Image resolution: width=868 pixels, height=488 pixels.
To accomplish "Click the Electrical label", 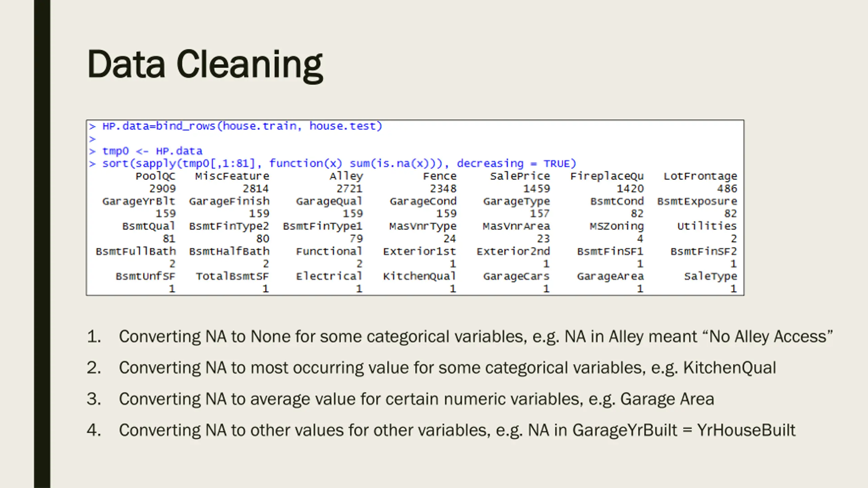I will point(329,277).
